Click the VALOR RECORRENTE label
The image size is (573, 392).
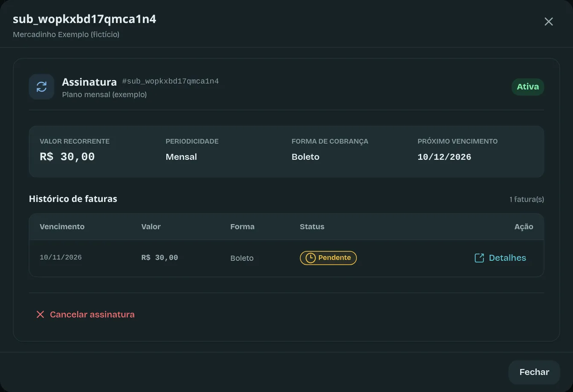75,141
